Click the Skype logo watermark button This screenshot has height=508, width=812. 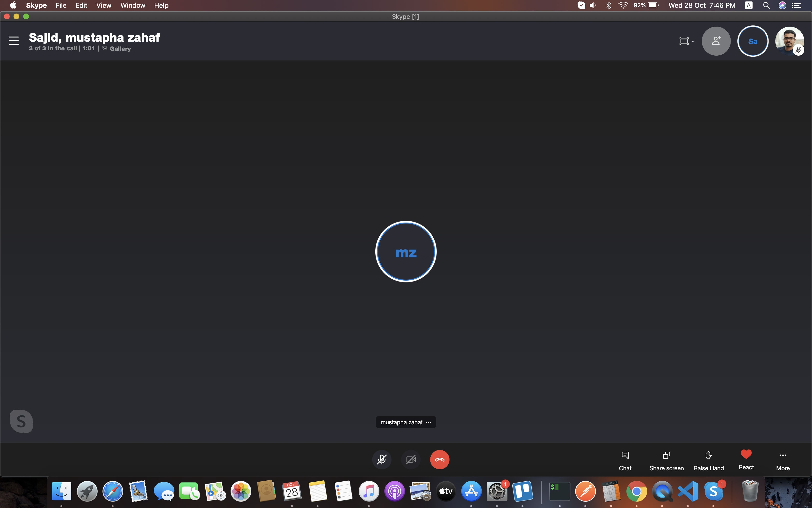point(21,421)
